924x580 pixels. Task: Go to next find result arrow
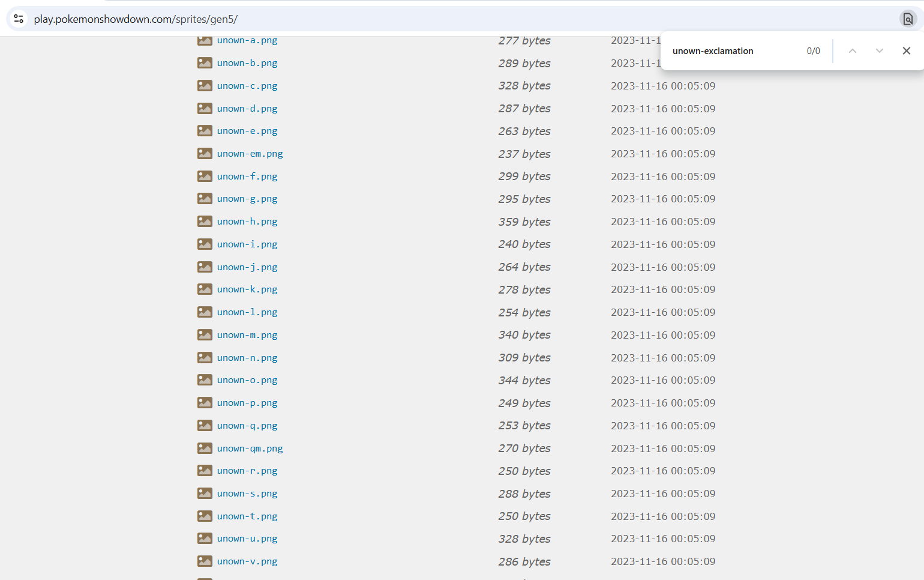click(879, 51)
